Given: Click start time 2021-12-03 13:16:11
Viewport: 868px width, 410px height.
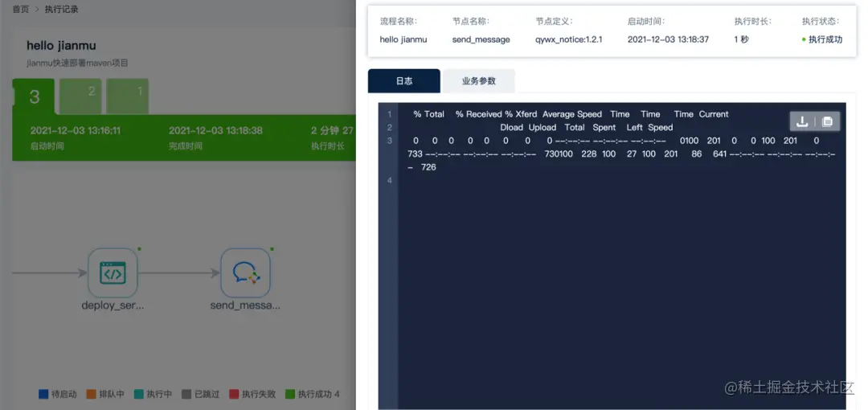Looking at the screenshot, I should [76, 131].
